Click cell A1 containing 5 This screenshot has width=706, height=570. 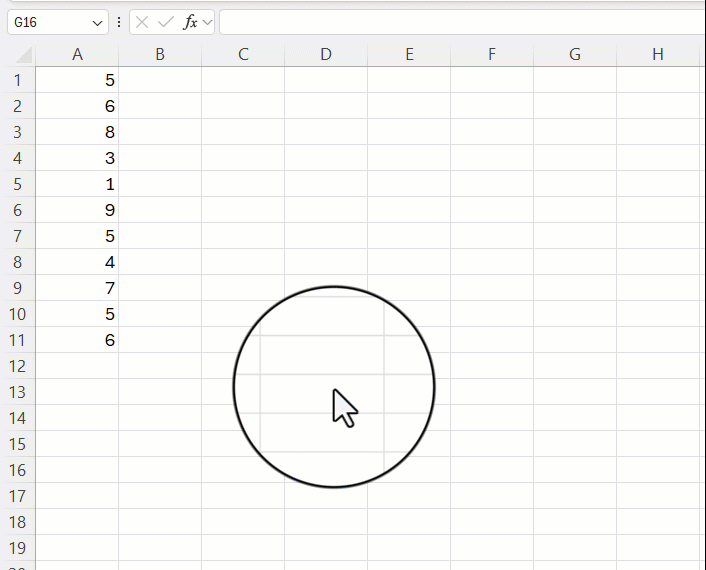point(77,80)
